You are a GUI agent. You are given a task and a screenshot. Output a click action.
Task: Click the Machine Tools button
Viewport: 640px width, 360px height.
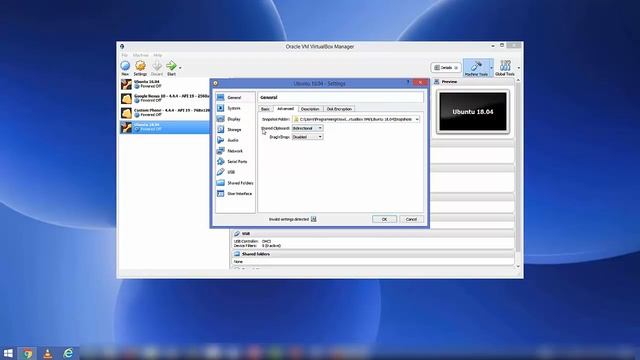pos(476,68)
